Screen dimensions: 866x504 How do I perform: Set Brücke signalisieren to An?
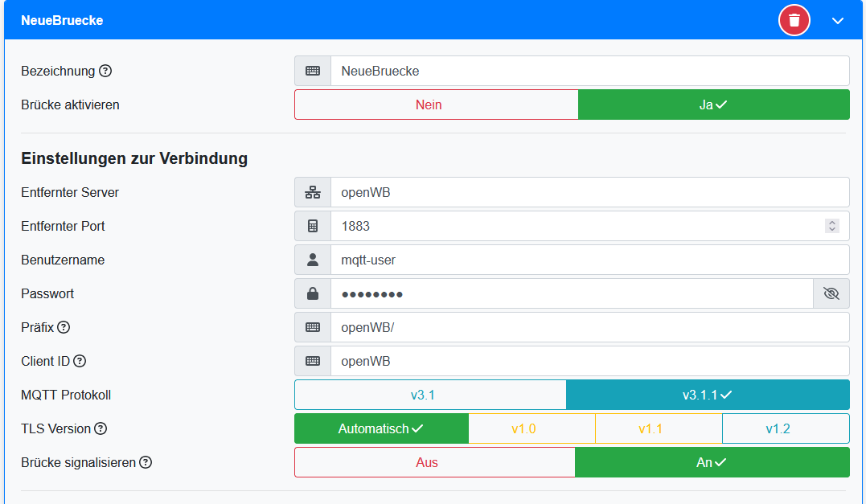point(712,462)
